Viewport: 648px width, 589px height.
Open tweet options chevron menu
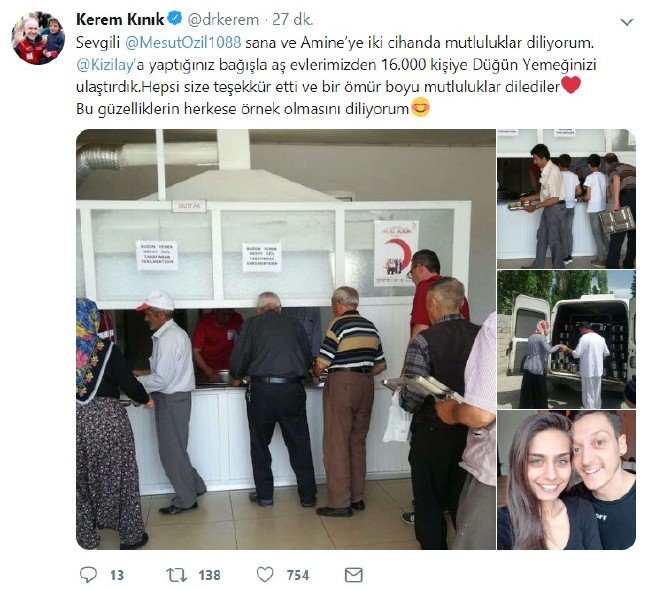point(627,22)
